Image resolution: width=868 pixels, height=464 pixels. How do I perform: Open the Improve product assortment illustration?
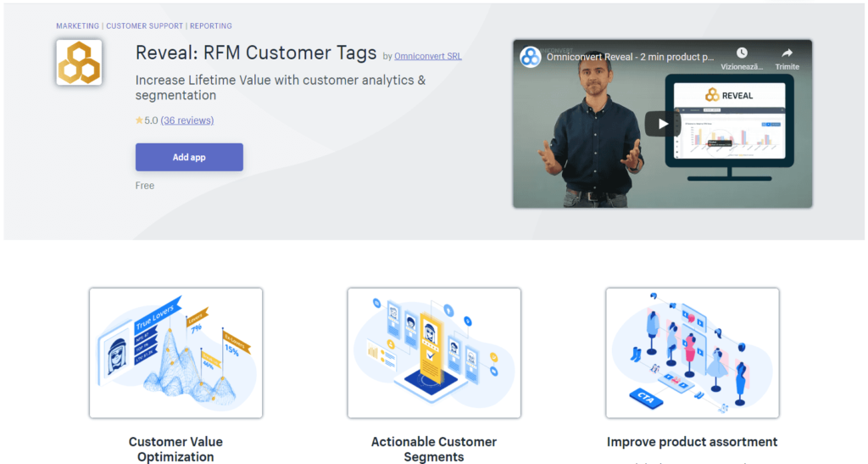click(x=693, y=353)
